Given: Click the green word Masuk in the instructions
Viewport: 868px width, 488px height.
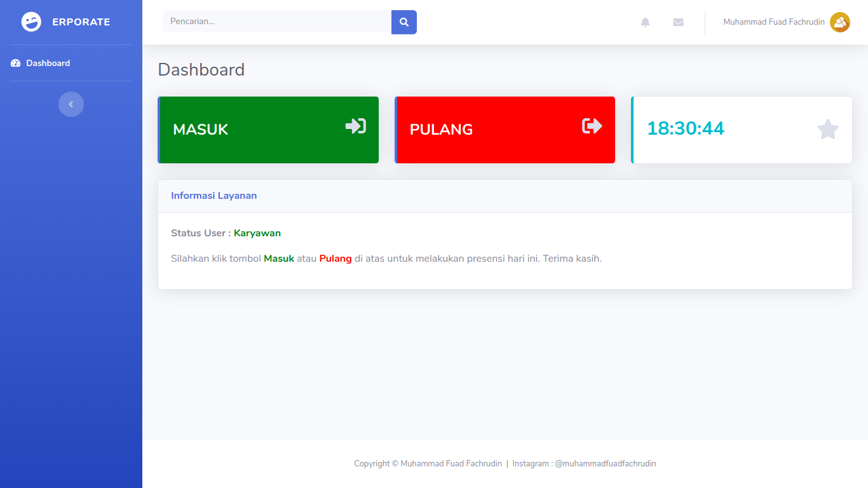Looking at the screenshot, I should point(279,259).
